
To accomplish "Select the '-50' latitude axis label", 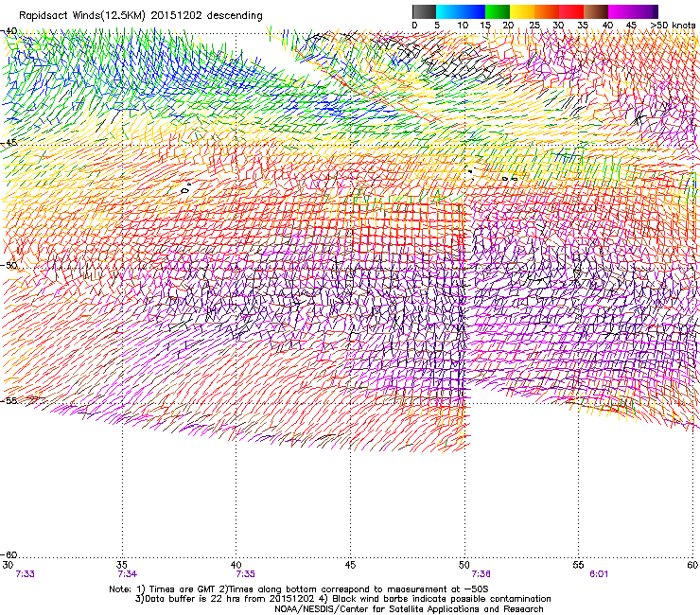I will [9, 265].
